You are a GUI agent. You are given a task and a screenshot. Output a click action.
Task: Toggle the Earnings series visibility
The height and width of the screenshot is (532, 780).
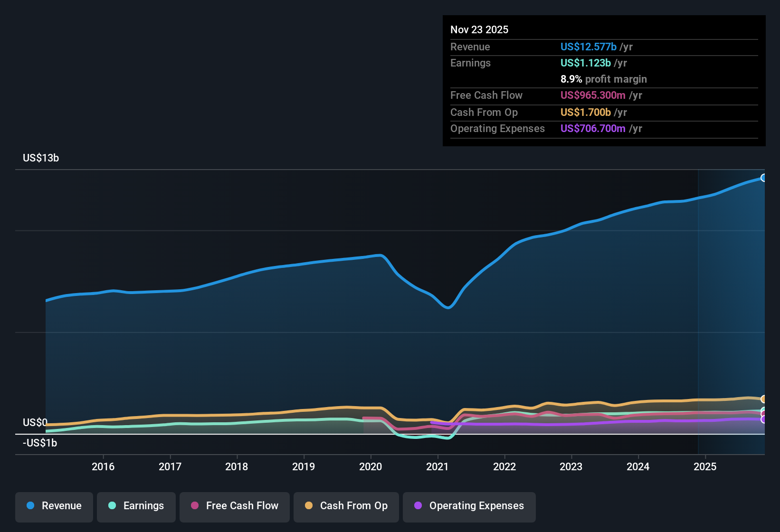pyautogui.click(x=136, y=506)
